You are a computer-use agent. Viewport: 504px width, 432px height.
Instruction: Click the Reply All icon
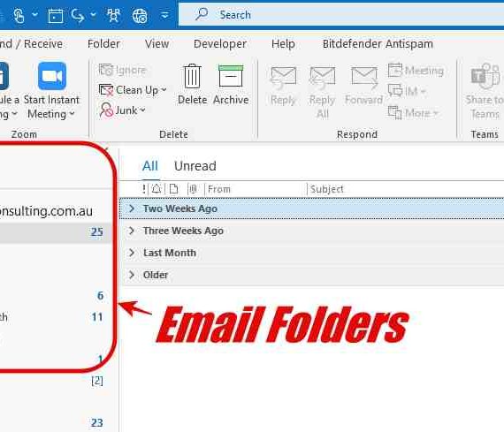(323, 78)
